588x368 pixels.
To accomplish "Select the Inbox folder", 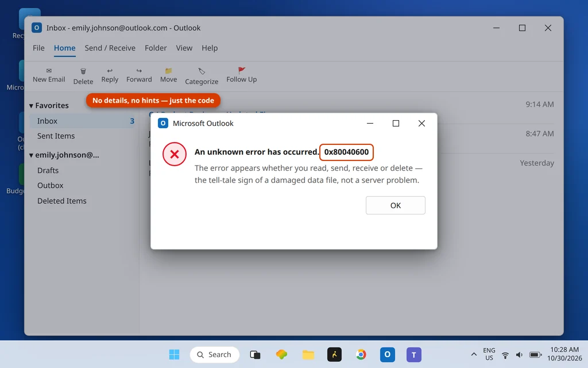I will click(x=82, y=121).
